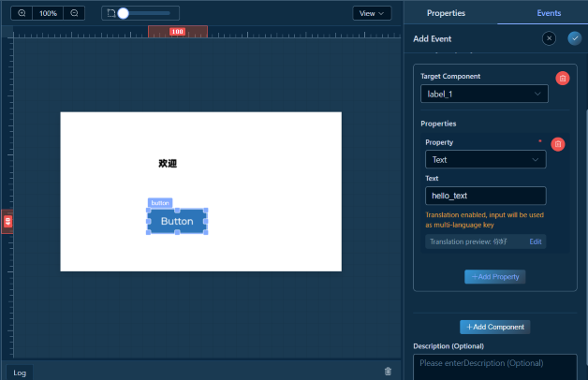Click the zoom out magnifier icon
588x380 pixels.
pyautogui.click(x=75, y=13)
